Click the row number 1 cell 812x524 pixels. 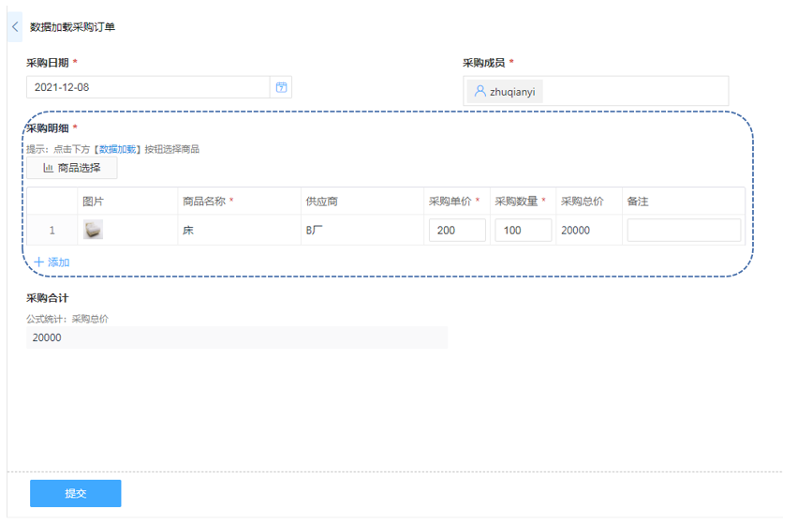click(52, 230)
